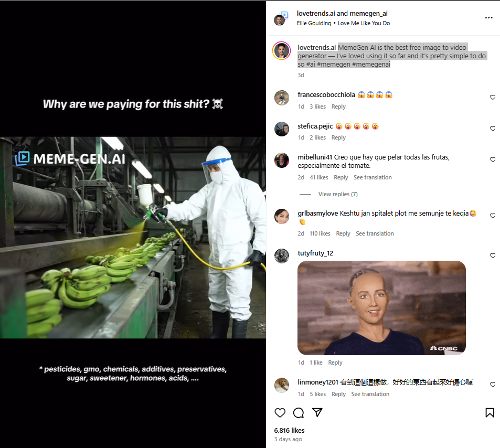See translation of grlbasmylove's comment

click(x=375, y=233)
